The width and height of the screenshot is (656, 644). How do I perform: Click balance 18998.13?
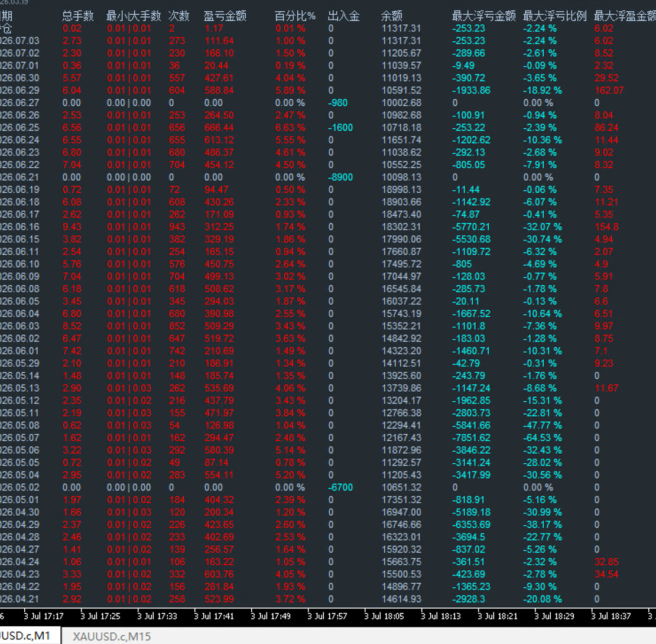click(401, 190)
